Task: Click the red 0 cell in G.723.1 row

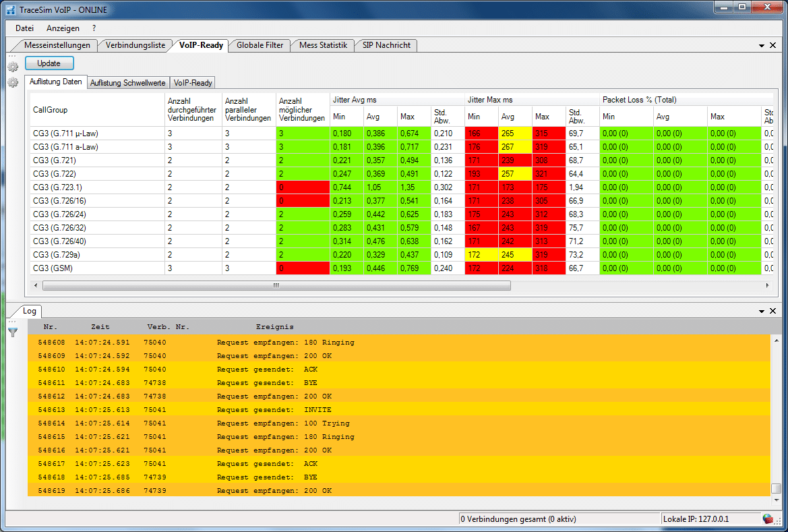Action: [x=303, y=187]
